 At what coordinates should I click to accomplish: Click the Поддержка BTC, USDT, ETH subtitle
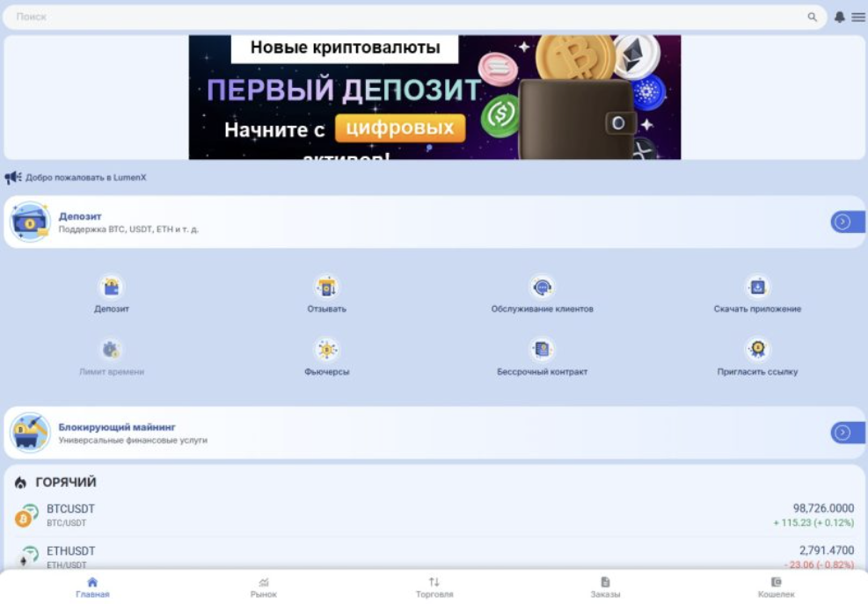128,229
